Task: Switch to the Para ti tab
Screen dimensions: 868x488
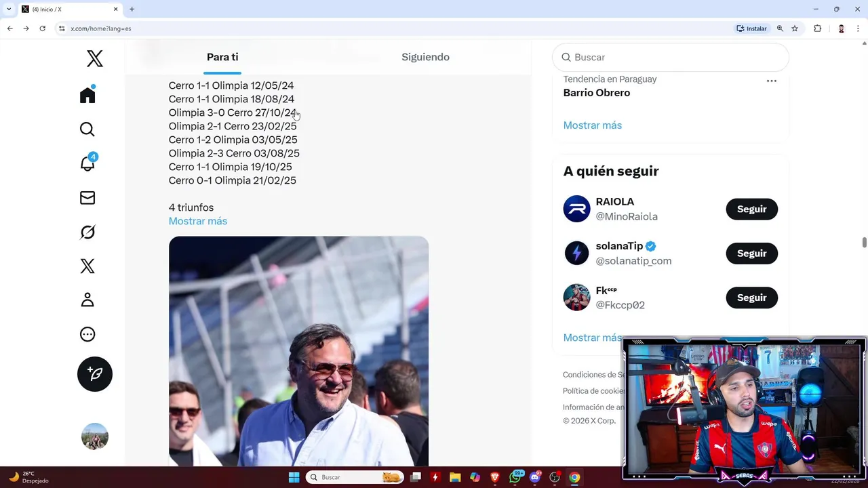Action: click(x=222, y=57)
